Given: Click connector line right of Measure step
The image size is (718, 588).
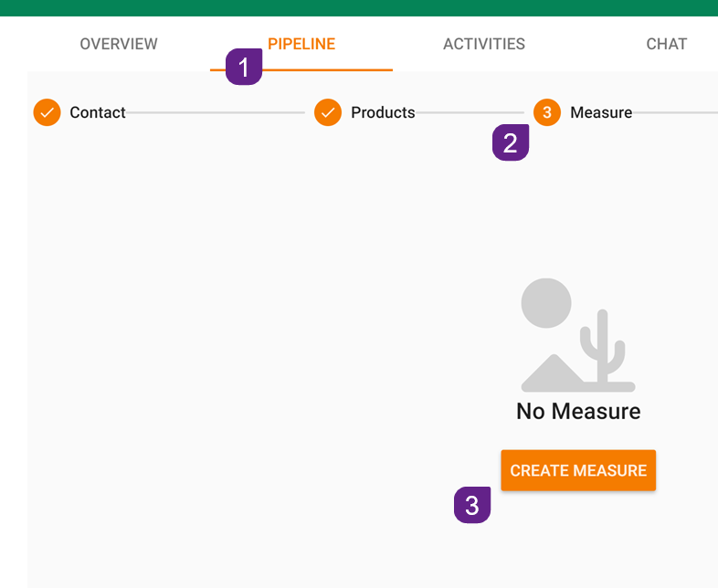Looking at the screenshot, I should point(674,113).
